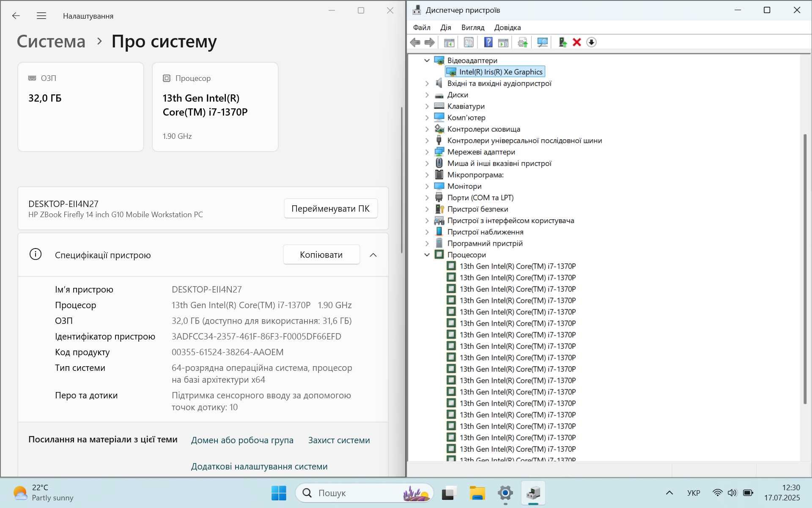Open the Файл menu
Screen dimensions: 812x508
(422, 28)
